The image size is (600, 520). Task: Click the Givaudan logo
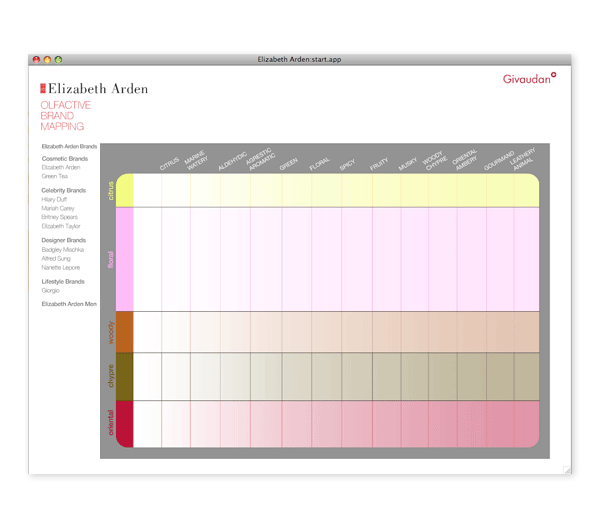click(529, 78)
